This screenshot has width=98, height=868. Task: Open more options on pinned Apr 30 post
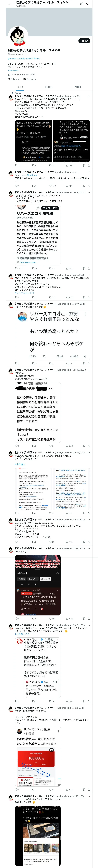click(89, 96)
